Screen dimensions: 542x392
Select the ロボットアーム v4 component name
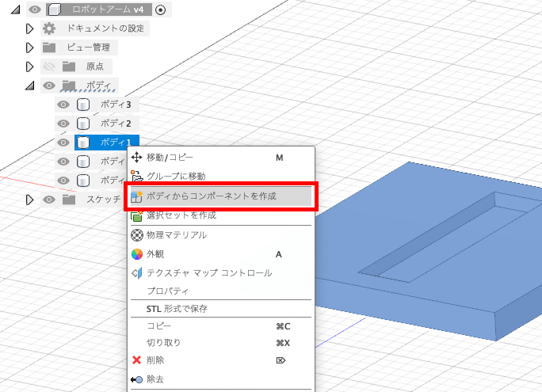tap(108, 10)
